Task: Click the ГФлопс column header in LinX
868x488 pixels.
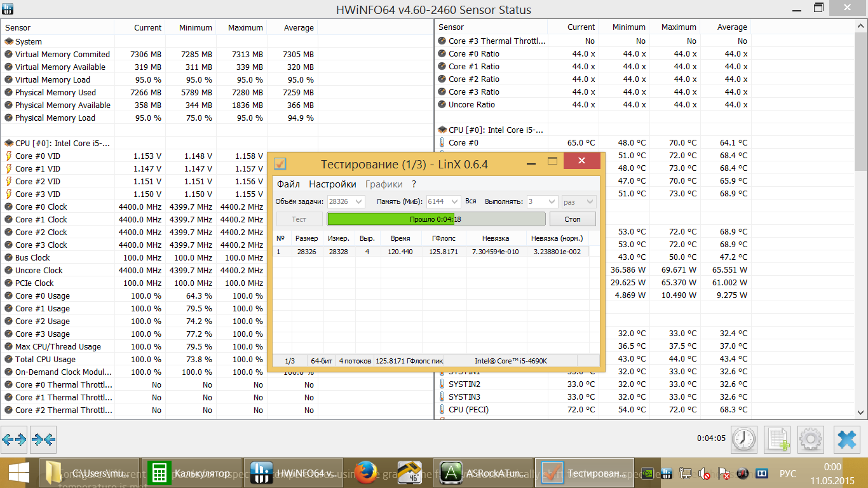Action: [444, 238]
